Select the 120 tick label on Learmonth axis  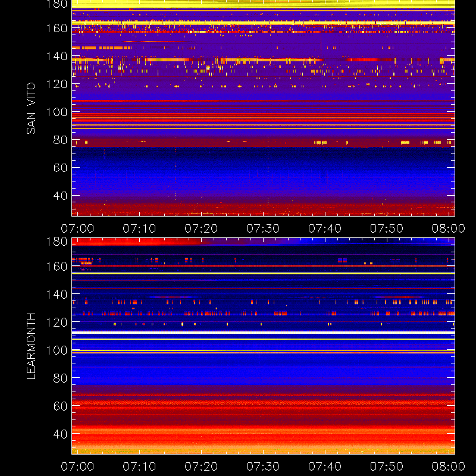tap(57, 322)
